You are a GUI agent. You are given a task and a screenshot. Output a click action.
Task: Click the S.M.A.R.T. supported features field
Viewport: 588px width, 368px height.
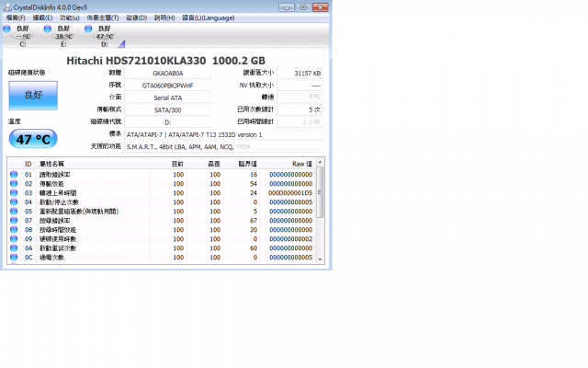223,147
